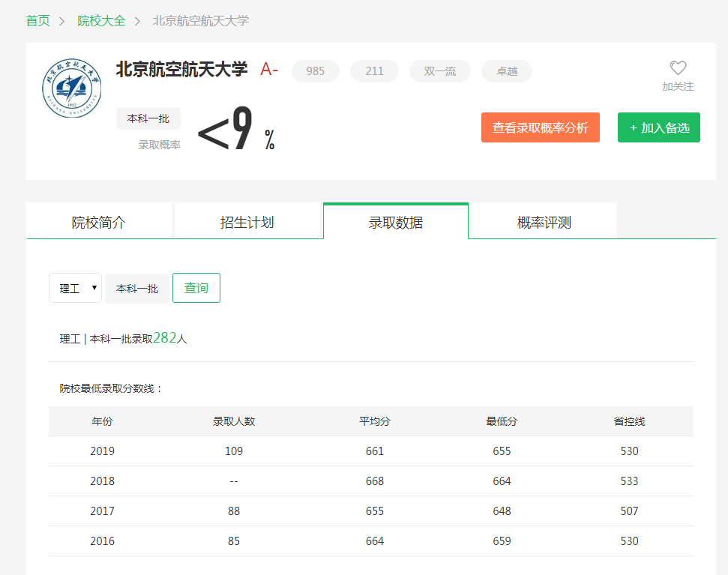Open the 理工 subject dropdown
This screenshot has width=728, height=575.
(75, 288)
